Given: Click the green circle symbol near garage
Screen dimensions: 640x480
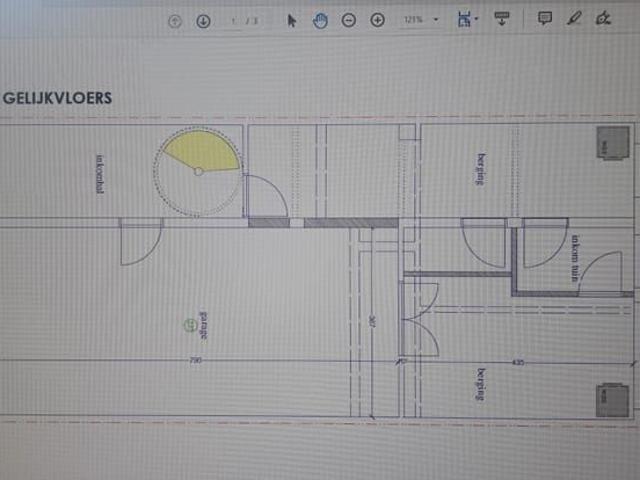Looking at the screenshot, I should pyautogui.click(x=190, y=325).
